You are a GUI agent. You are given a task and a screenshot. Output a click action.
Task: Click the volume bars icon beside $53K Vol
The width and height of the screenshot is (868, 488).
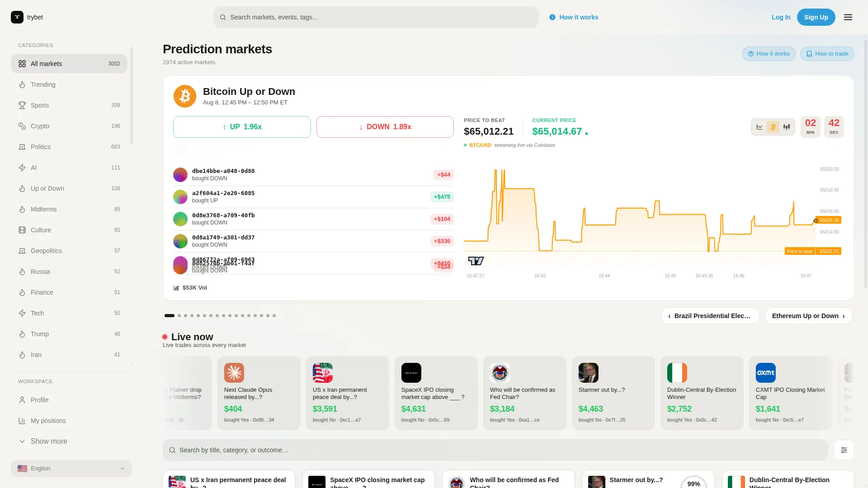click(x=176, y=288)
